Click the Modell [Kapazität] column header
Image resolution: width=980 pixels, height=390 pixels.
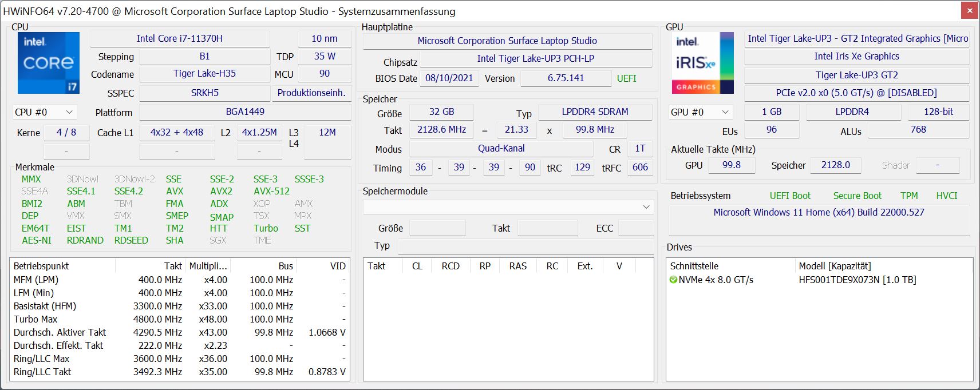(835, 266)
